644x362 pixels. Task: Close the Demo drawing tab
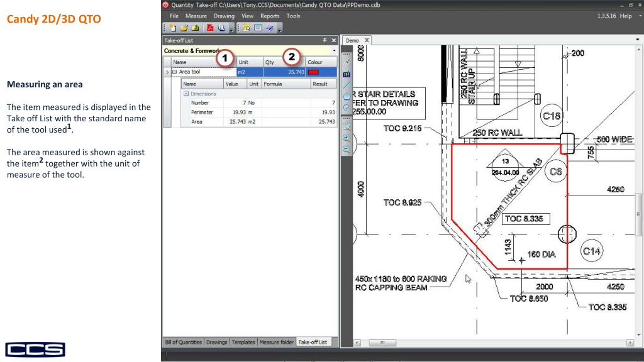coord(367,40)
